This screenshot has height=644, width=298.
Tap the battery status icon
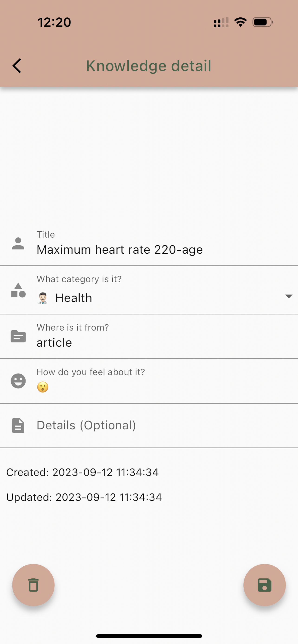(263, 22)
